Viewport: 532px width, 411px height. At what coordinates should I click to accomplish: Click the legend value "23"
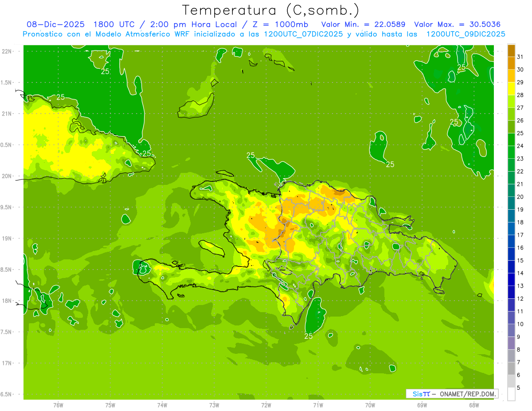pyautogui.click(x=520, y=159)
